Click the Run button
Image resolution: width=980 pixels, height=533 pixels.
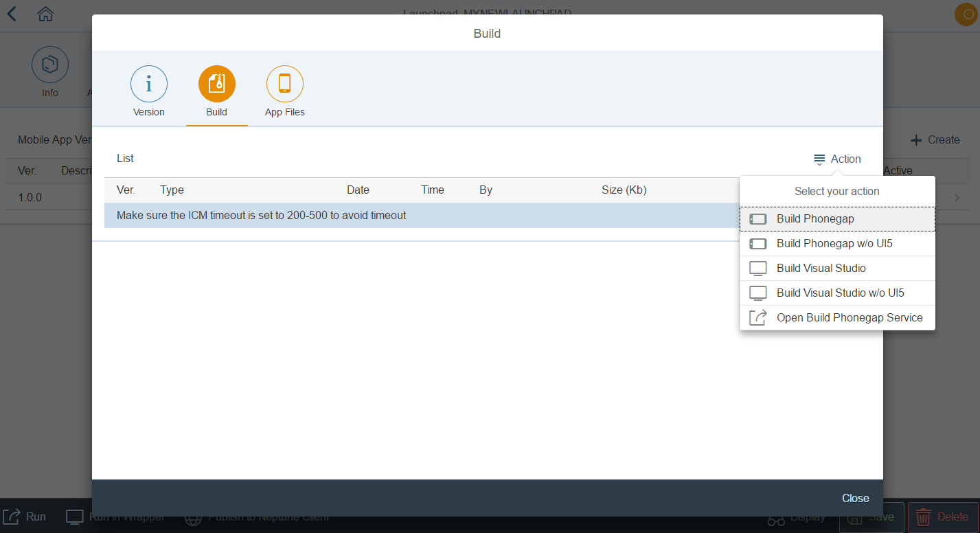coord(25,517)
